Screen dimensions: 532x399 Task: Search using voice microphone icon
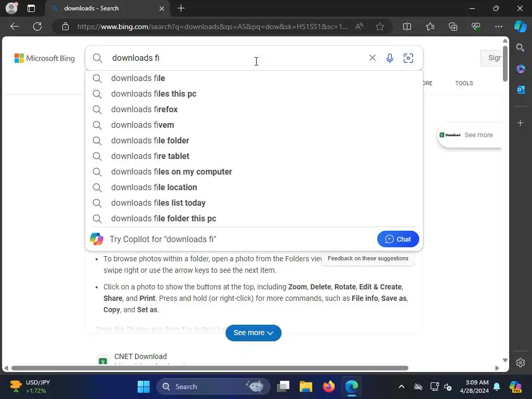pyautogui.click(x=390, y=58)
